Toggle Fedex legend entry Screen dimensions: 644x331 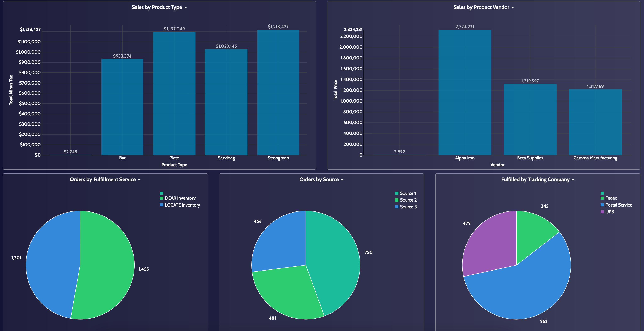point(611,198)
